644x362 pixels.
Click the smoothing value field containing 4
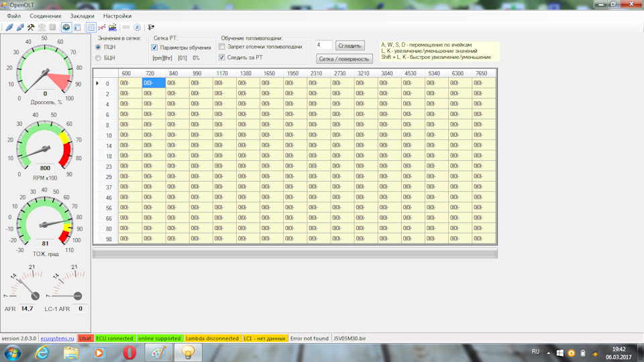point(323,45)
